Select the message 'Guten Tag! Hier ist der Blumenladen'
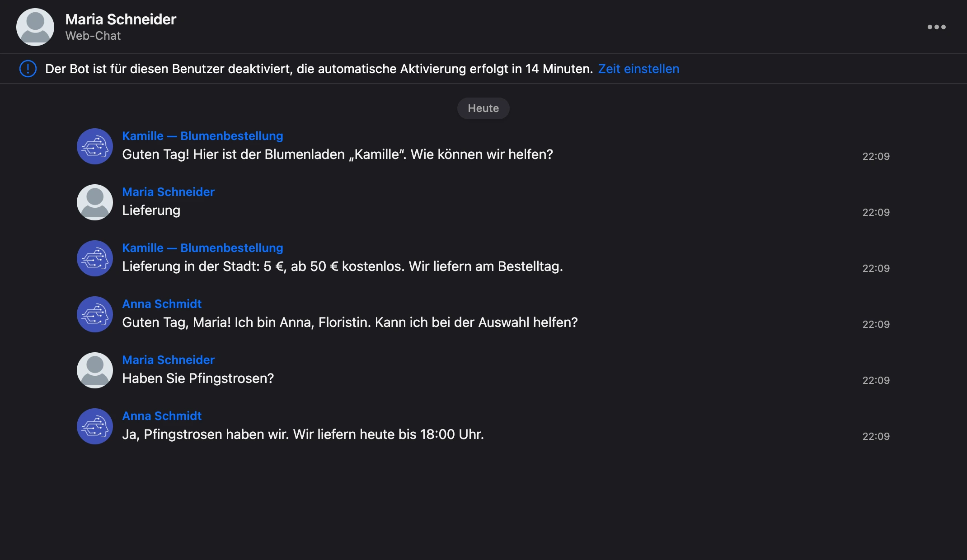The width and height of the screenshot is (967, 560). 338,154
